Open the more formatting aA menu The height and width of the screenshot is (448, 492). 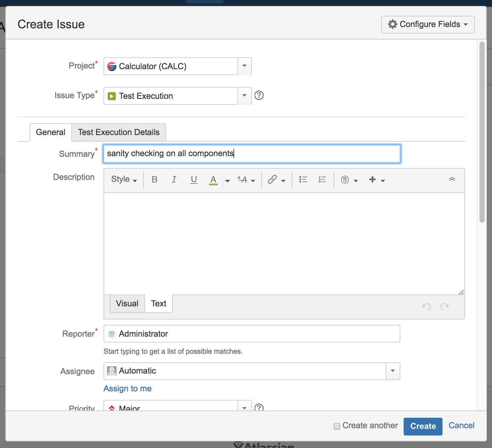coord(246,180)
